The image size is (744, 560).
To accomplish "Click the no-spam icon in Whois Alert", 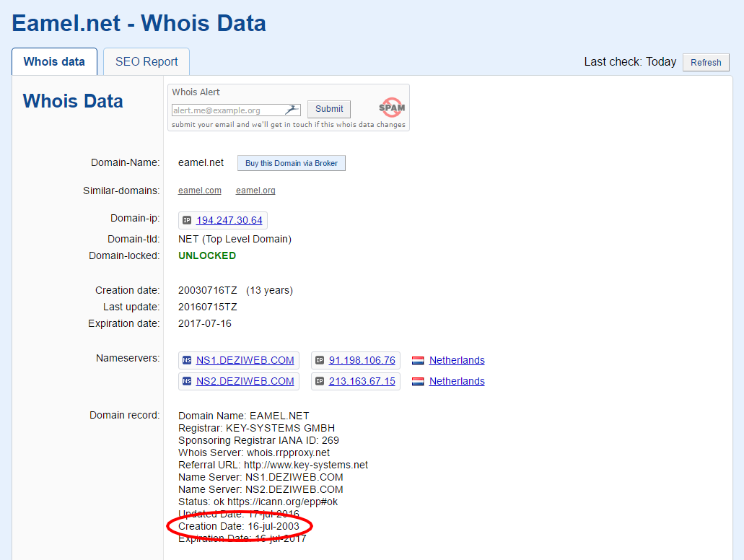I will [x=391, y=108].
